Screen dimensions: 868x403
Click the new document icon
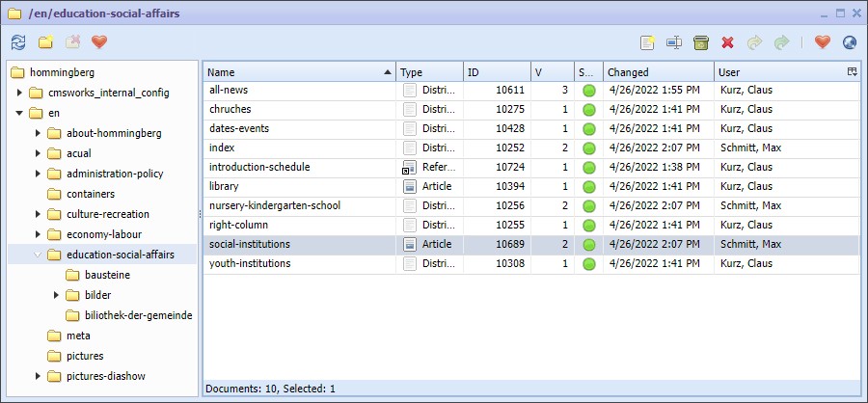click(648, 42)
